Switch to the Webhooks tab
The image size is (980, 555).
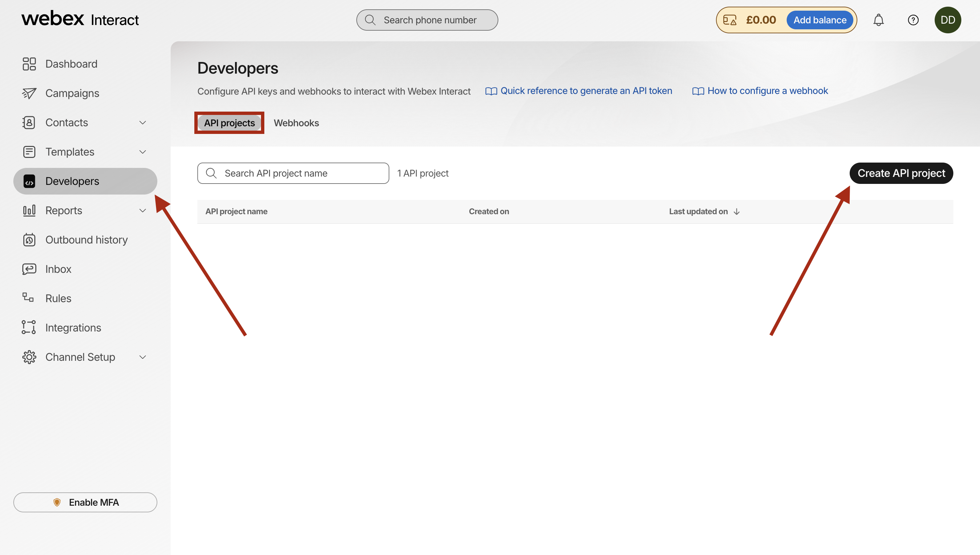tap(296, 123)
